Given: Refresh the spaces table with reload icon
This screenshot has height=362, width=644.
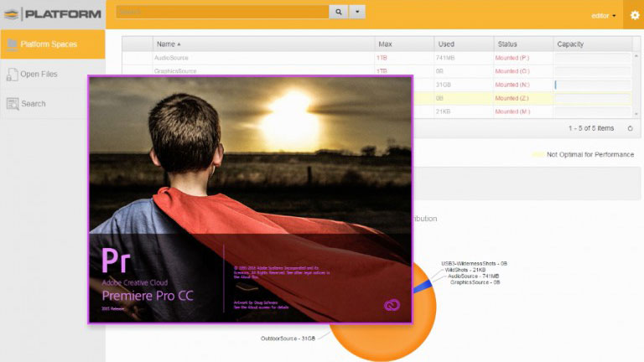Looking at the screenshot, I should tap(630, 128).
